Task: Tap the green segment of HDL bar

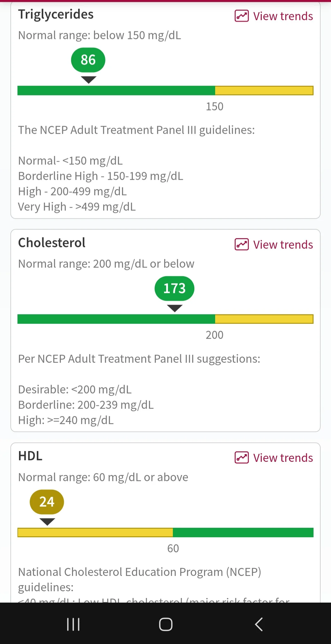Action: [243, 532]
